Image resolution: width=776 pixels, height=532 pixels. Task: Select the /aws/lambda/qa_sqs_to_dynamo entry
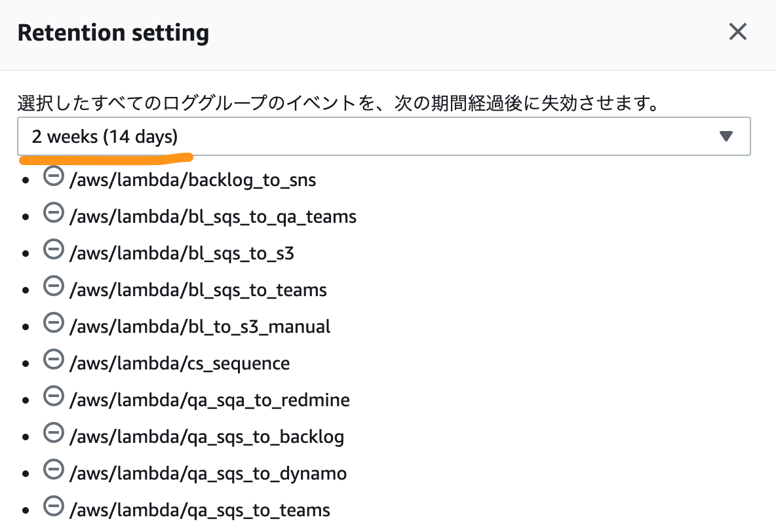(208, 474)
